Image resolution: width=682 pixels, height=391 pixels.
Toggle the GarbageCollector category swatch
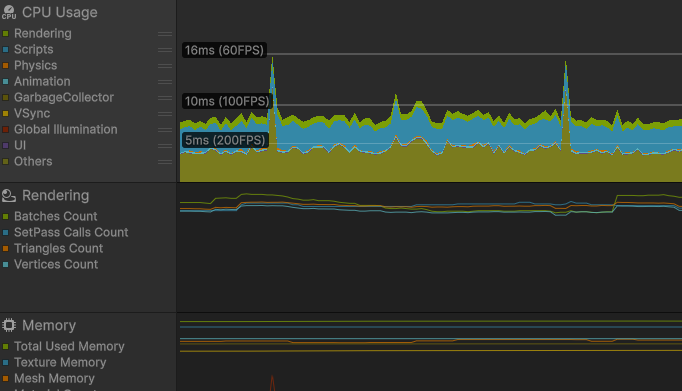pyautogui.click(x=6, y=97)
